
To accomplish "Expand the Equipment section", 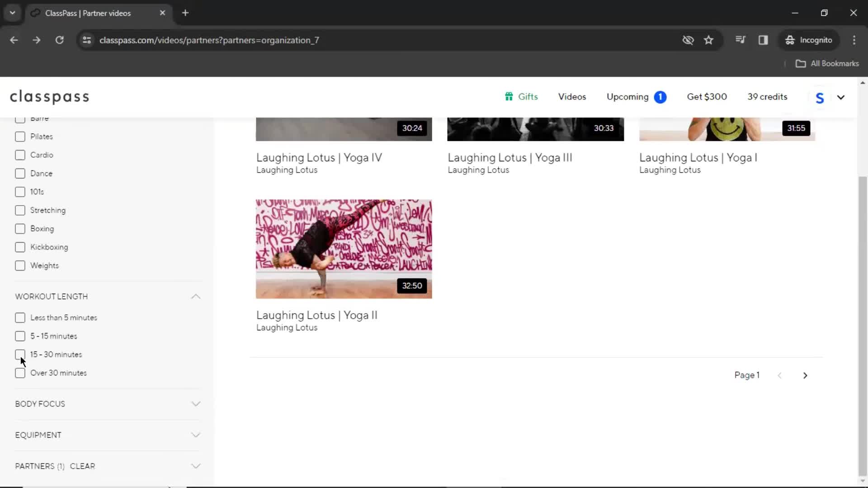I will pyautogui.click(x=196, y=435).
